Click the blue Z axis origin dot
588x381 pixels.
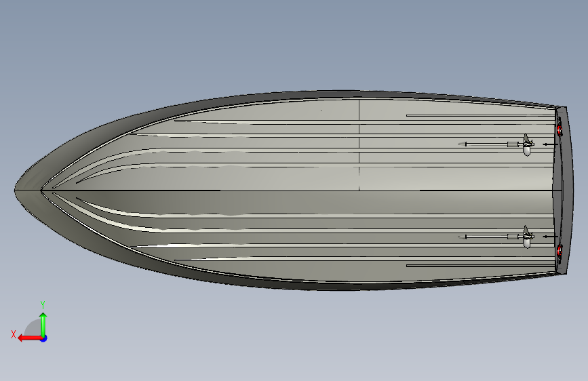pos(44,338)
